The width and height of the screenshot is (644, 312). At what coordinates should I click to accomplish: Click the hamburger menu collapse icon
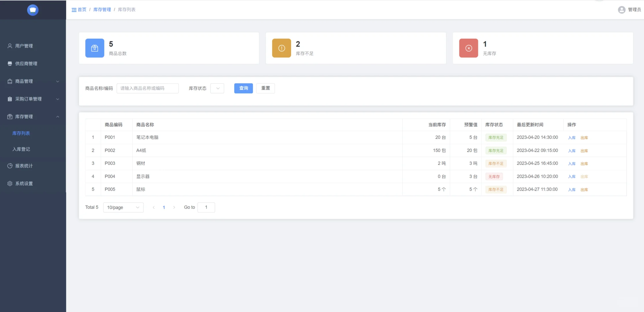tap(74, 10)
